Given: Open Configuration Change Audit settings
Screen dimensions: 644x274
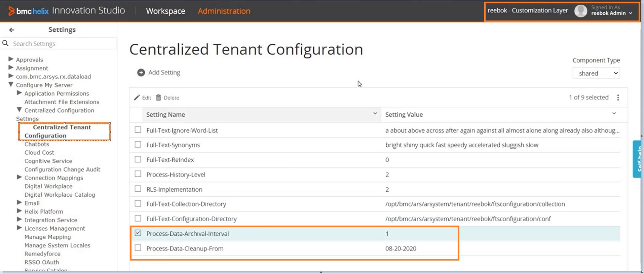Looking at the screenshot, I should [x=62, y=169].
